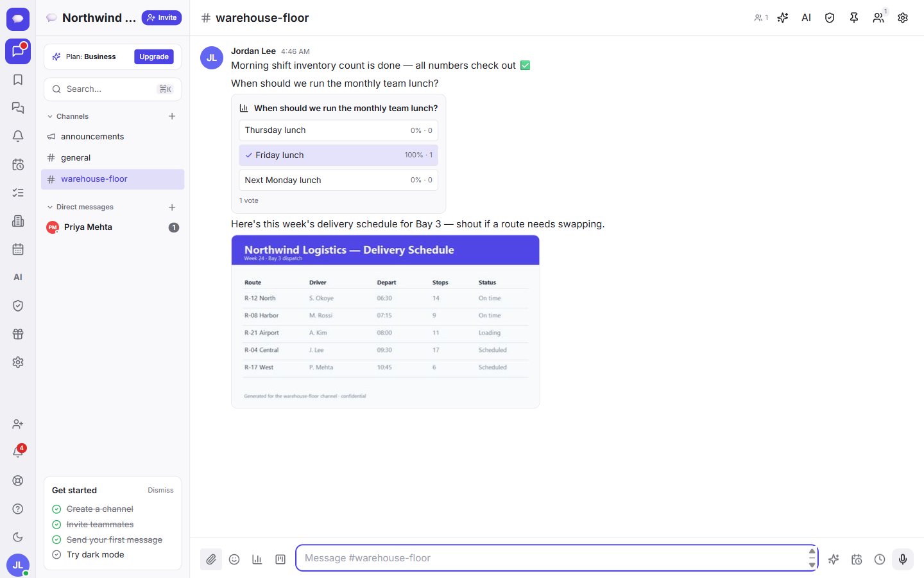Open the lifebuoy support icon
The height and width of the screenshot is (578, 924).
point(18,480)
